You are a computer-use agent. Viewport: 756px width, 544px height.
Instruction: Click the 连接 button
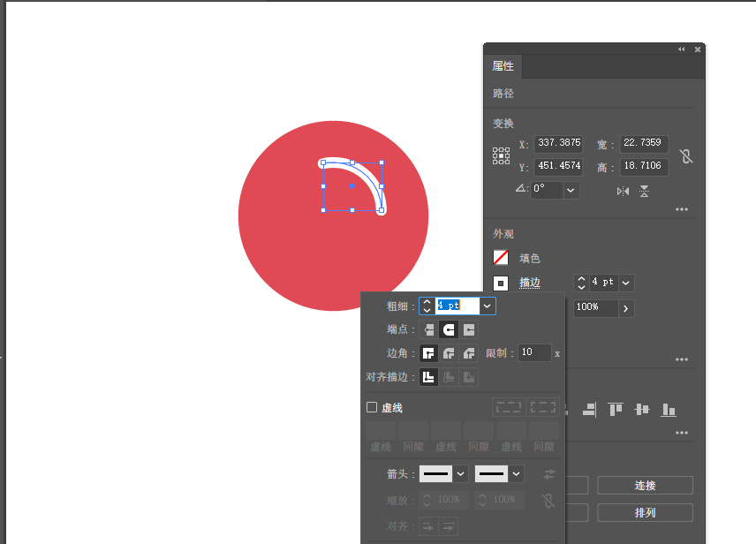[x=645, y=486]
